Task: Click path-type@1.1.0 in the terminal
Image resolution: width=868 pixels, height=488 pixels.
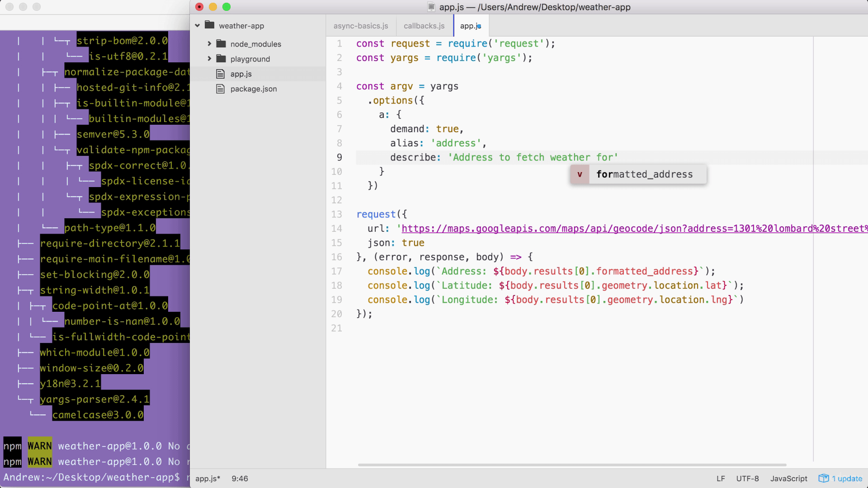Action: [x=110, y=228]
